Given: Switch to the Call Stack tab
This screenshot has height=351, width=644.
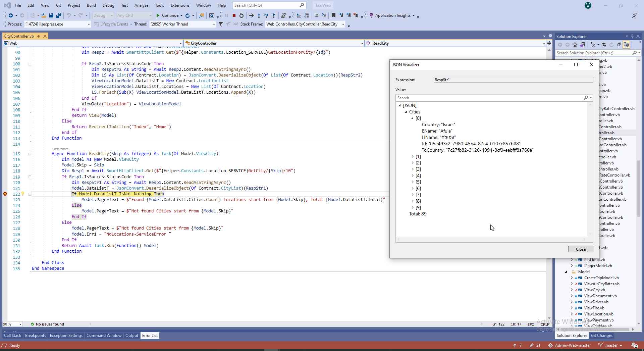Looking at the screenshot, I should pyautogui.click(x=12, y=336).
